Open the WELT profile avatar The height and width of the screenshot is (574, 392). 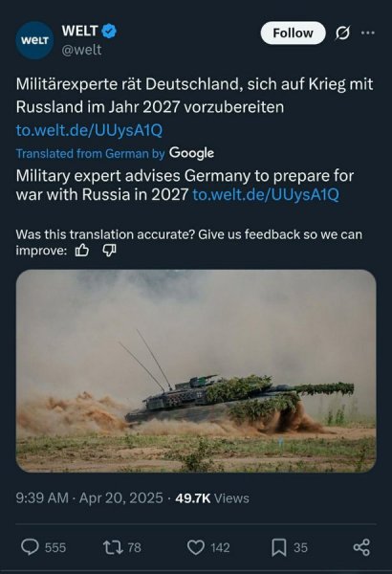pos(34,40)
